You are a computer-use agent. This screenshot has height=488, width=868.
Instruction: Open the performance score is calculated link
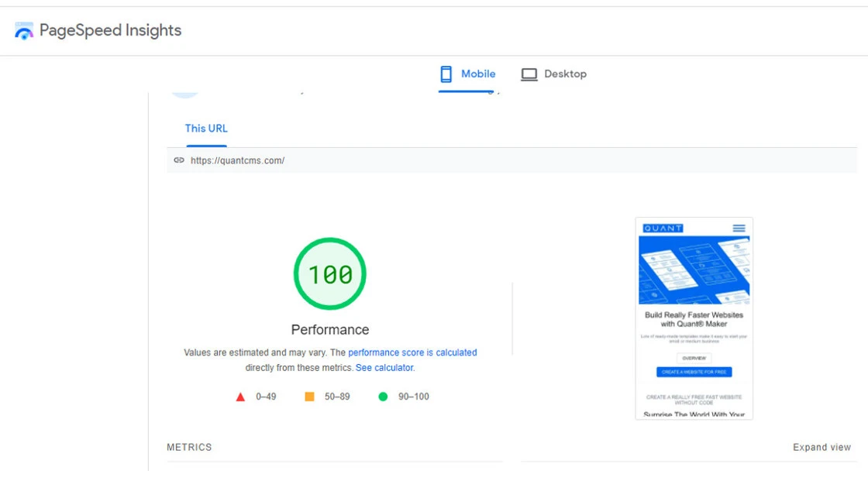412,352
